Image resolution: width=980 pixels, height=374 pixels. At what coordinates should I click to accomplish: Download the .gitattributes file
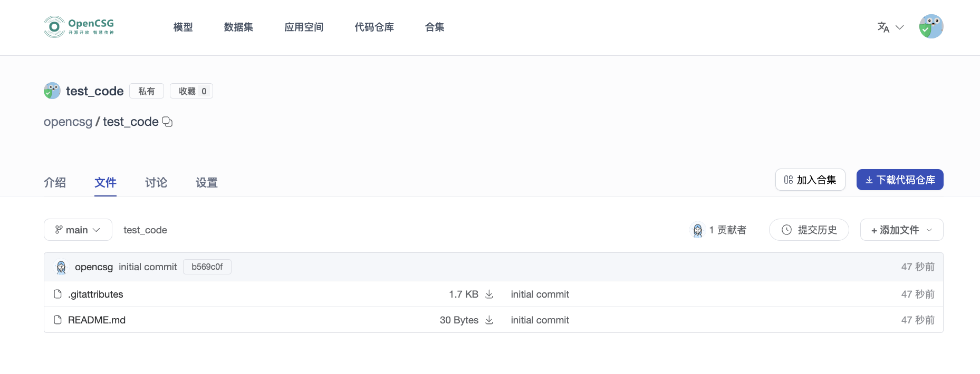click(489, 294)
